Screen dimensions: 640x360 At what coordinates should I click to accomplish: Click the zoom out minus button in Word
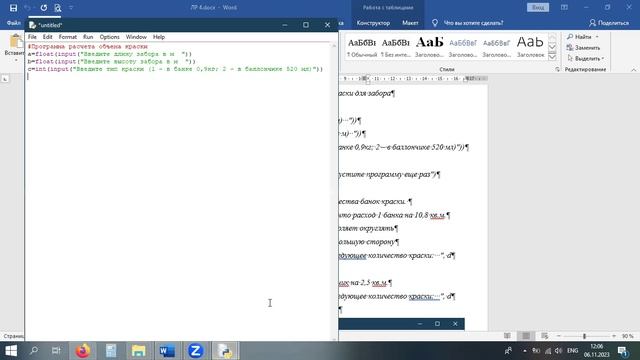(x=558, y=336)
